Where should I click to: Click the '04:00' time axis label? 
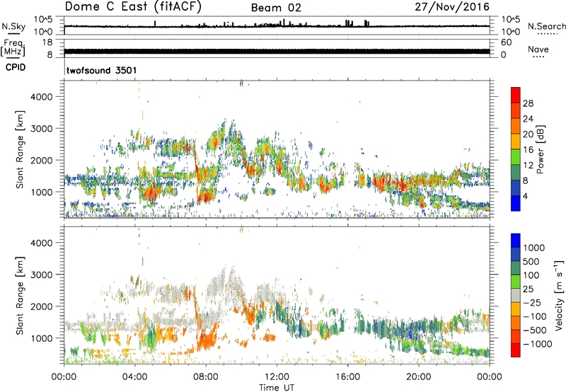tap(134, 377)
